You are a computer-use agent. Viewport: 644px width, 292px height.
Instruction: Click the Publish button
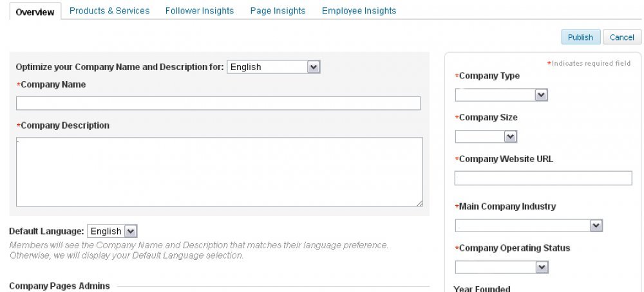581,37
